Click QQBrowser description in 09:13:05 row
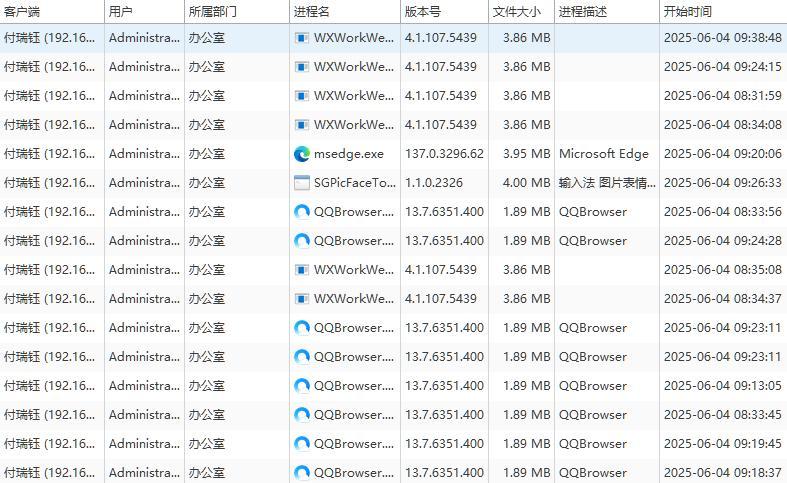Viewport: 787px width, 483px height. point(593,386)
